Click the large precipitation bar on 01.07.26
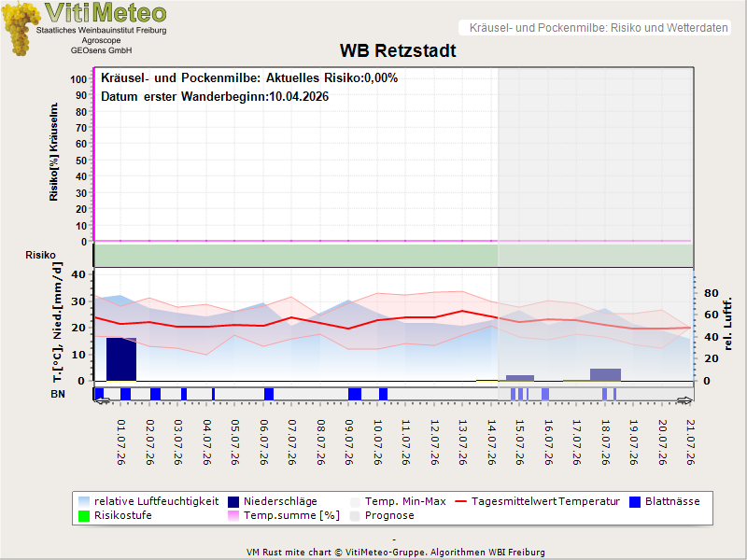747x560 pixels. pos(121,359)
